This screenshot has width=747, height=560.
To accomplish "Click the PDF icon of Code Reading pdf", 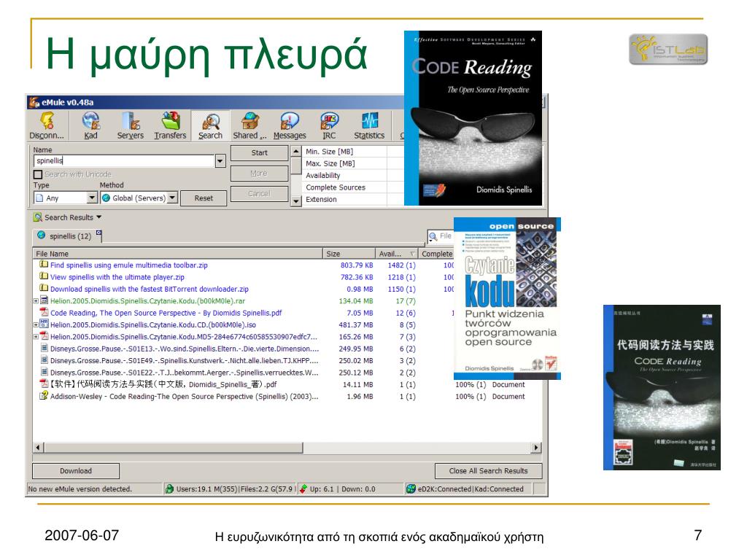I will pos(44,312).
